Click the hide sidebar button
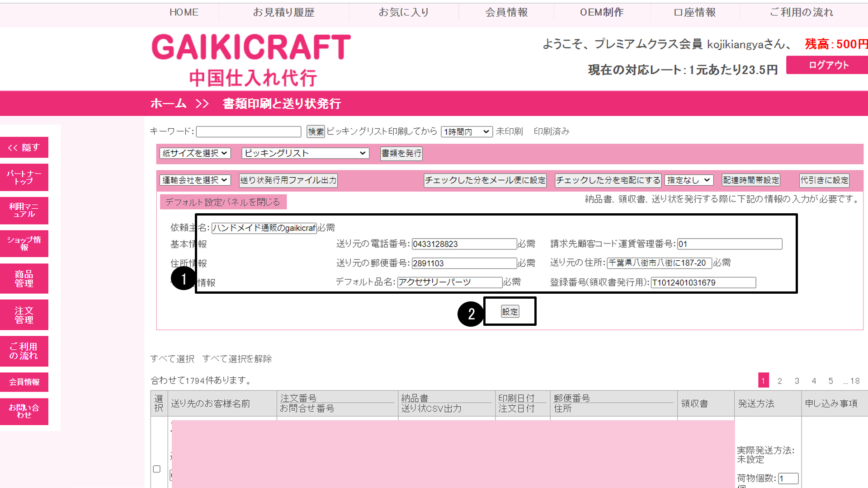This screenshot has width=868, height=488. point(24,148)
